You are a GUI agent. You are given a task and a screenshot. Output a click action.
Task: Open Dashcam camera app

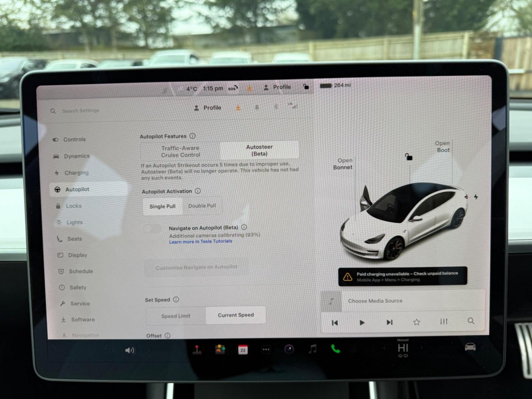point(289,350)
